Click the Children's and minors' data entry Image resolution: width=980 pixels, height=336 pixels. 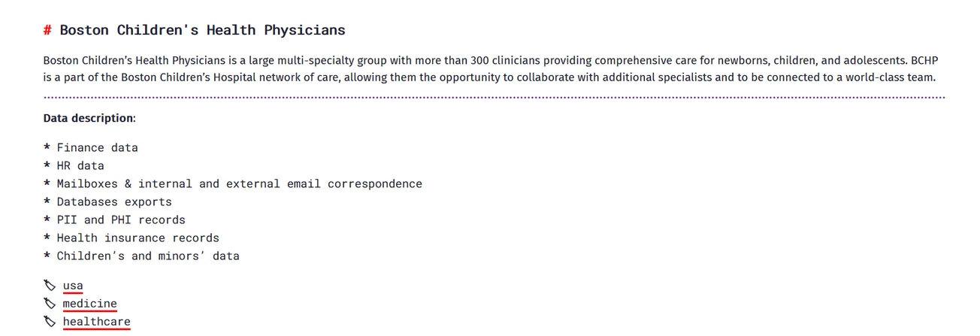(x=147, y=256)
